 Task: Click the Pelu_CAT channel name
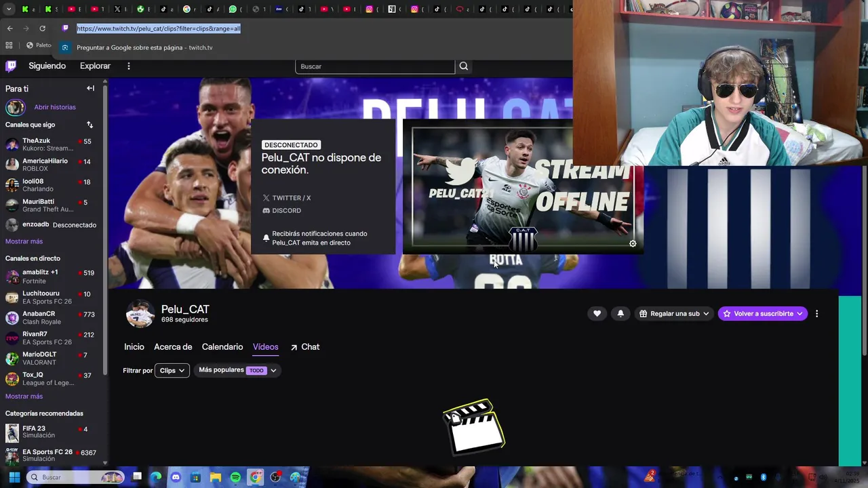point(185,309)
